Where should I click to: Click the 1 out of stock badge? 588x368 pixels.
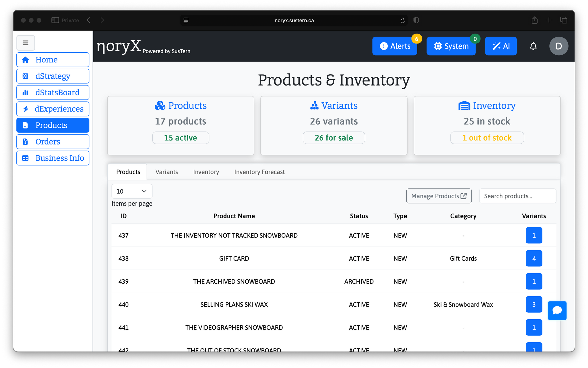[x=487, y=138]
